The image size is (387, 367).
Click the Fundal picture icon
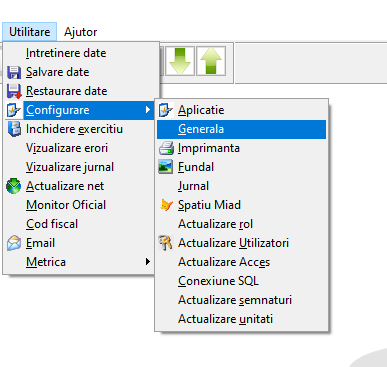tap(166, 167)
